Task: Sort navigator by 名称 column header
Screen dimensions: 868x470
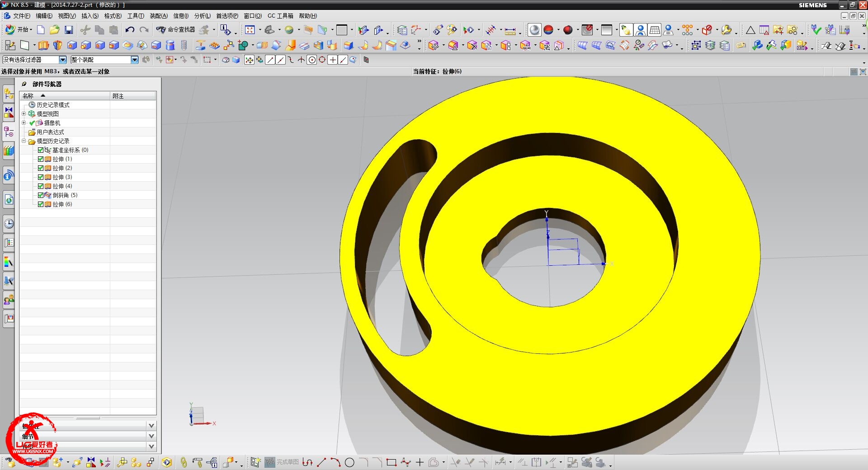Action: 65,96
